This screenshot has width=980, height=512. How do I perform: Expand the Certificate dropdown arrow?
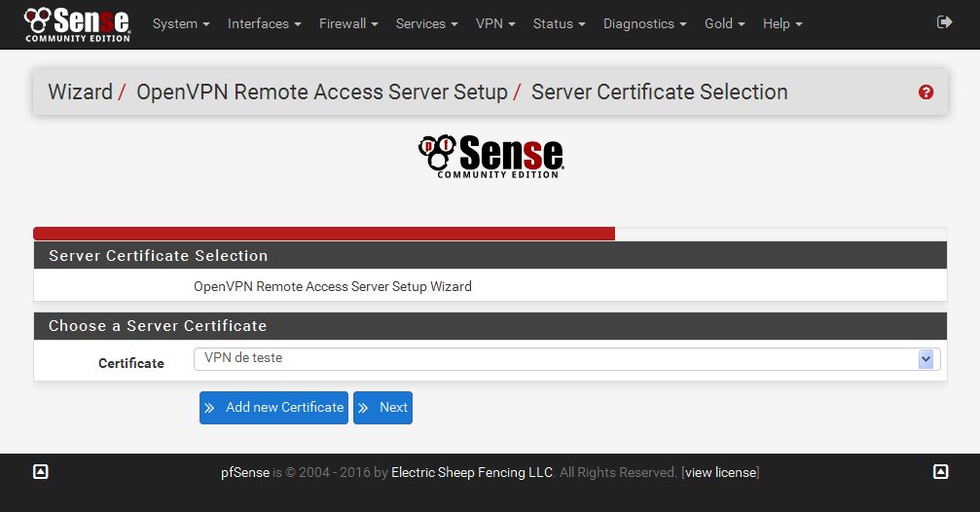(926, 359)
